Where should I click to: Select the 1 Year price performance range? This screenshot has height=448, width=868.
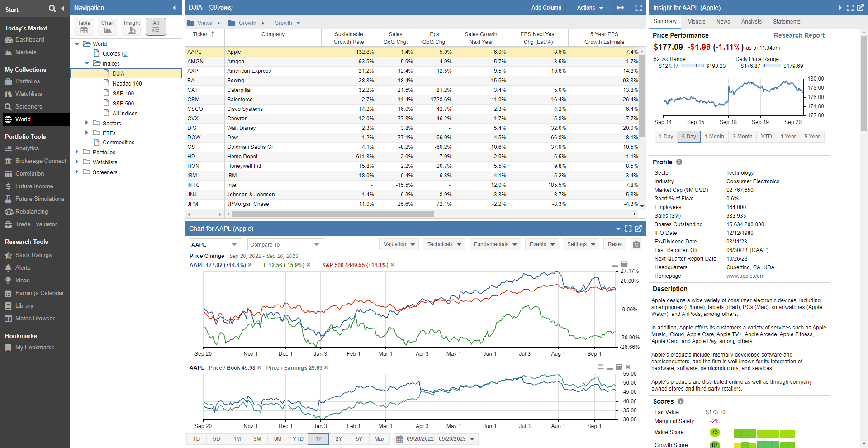788,137
